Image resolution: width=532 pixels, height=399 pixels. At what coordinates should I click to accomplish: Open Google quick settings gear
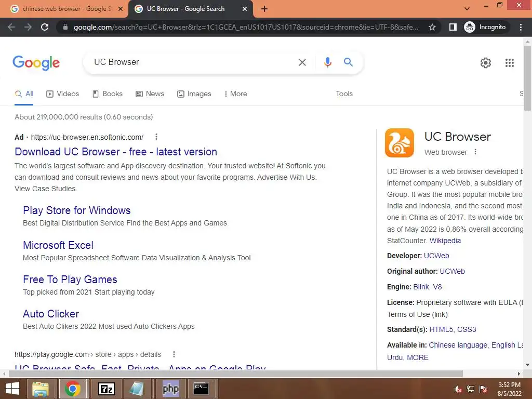click(x=486, y=63)
